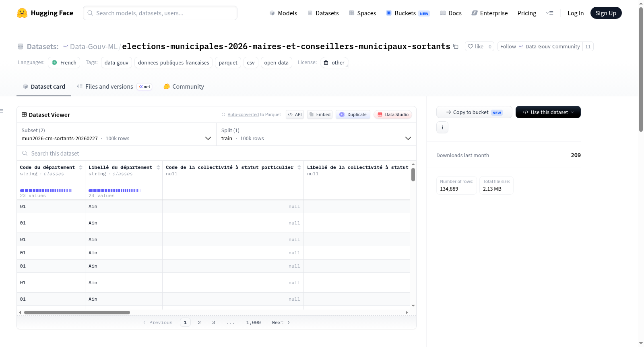This screenshot has height=347, width=644.
Task: Open the Docs navigation item
Action: click(451, 13)
